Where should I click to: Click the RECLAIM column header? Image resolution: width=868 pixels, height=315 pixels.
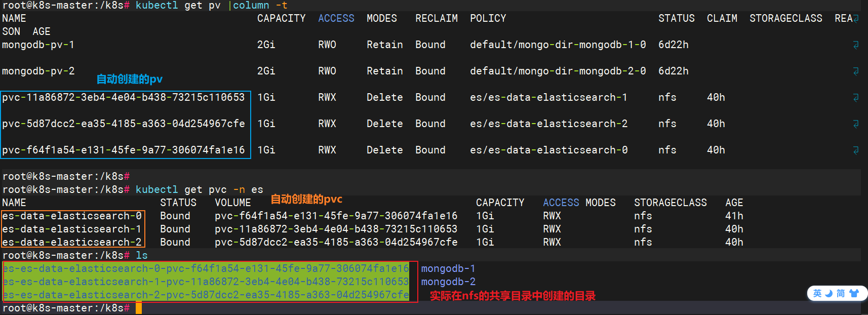[x=437, y=18]
